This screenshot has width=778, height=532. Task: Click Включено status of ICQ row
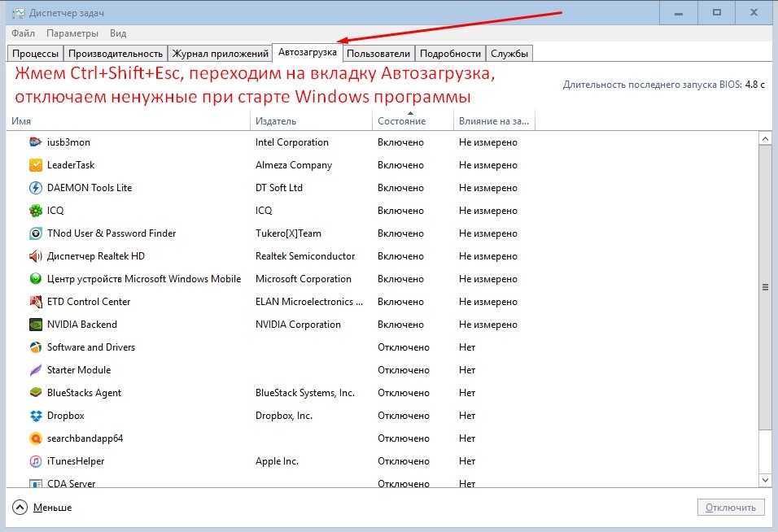click(400, 211)
